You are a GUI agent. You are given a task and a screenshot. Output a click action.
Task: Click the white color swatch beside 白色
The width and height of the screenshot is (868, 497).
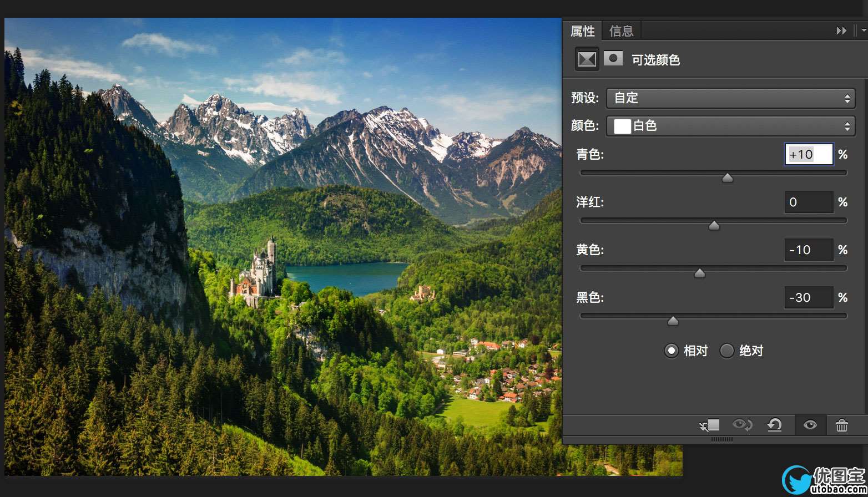click(622, 126)
